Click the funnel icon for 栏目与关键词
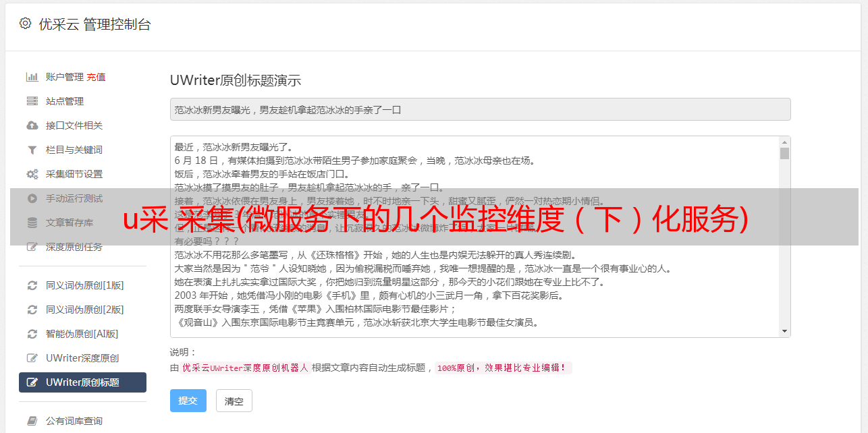The image size is (868, 433). tap(32, 150)
